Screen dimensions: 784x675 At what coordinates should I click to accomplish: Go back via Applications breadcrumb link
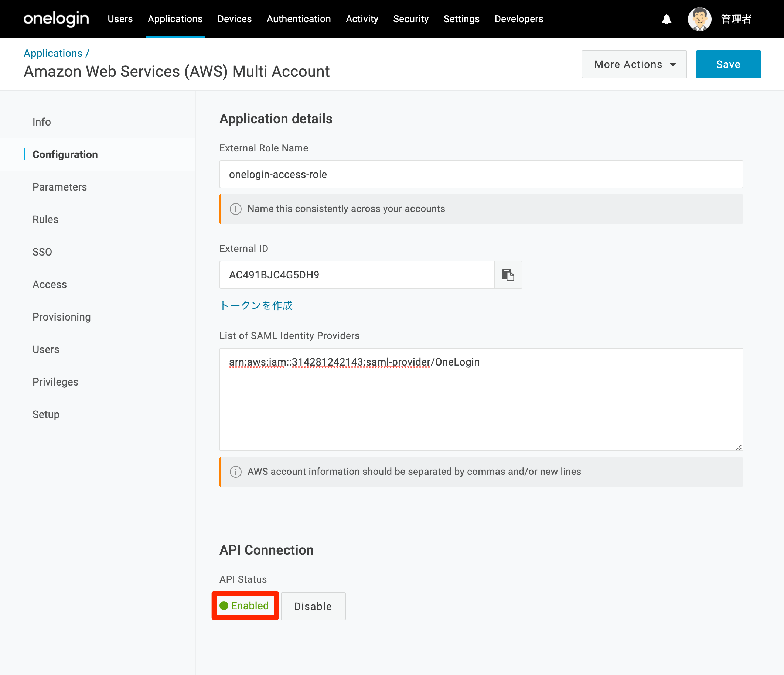click(x=53, y=53)
